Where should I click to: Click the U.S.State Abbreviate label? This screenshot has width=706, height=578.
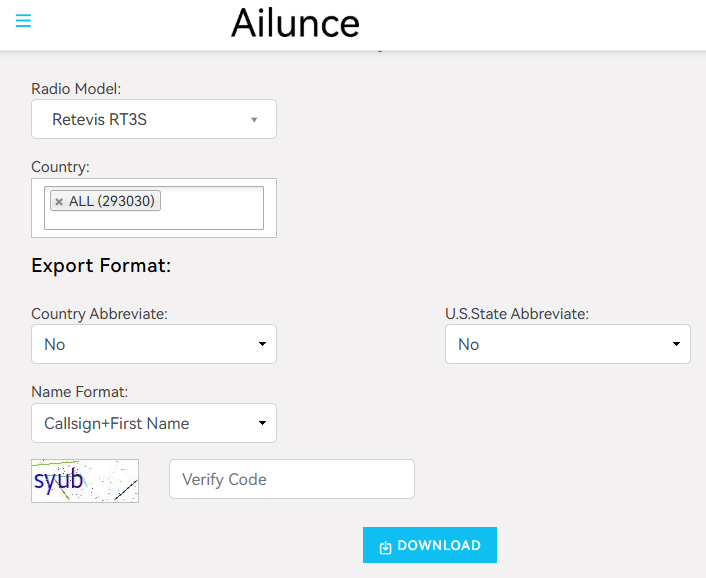pos(516,314)
